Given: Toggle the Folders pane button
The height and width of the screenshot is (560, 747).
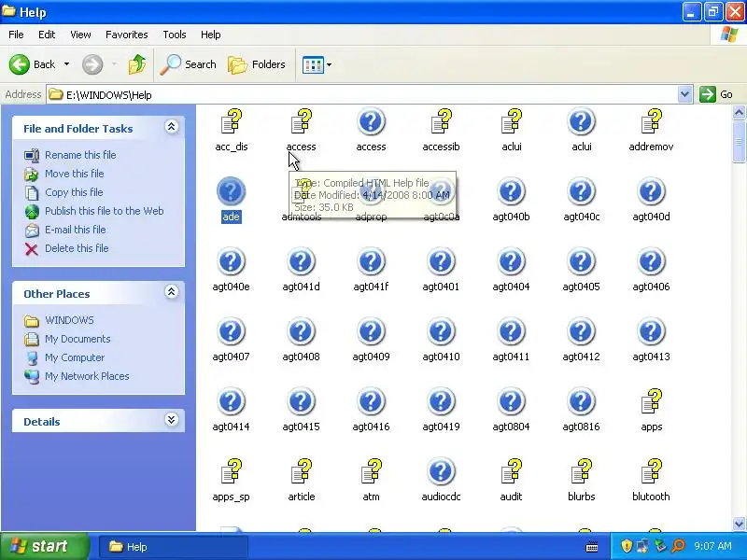Looking at the screenshot, I should 257,64.
